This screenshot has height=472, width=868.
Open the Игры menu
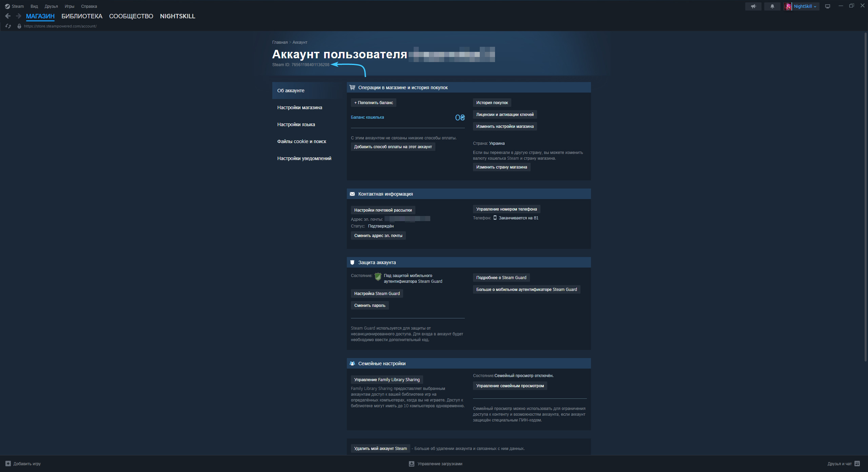tap(70, 6)
